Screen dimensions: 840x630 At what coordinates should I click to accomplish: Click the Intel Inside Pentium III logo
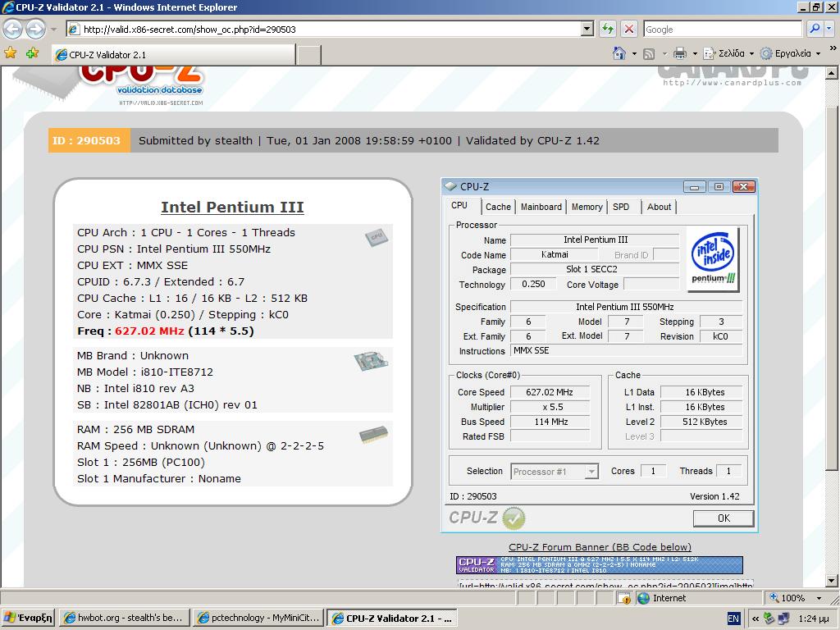pos(713,259)
